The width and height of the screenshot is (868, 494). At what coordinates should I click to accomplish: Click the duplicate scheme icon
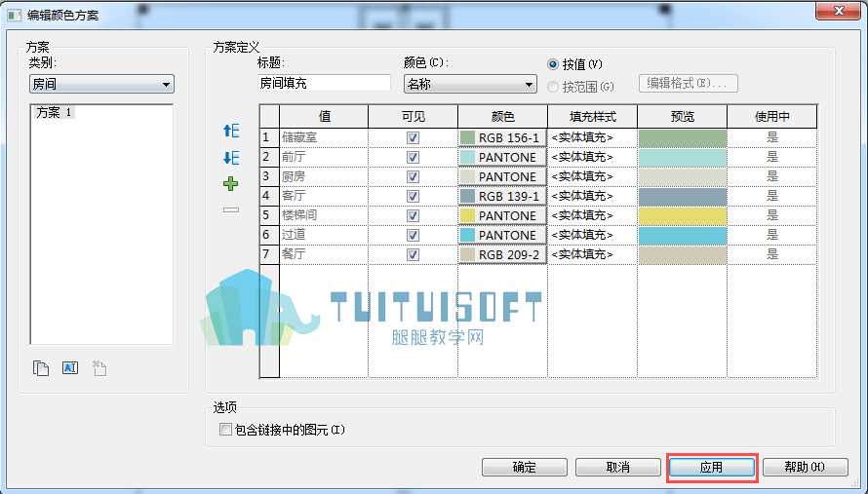41,368
